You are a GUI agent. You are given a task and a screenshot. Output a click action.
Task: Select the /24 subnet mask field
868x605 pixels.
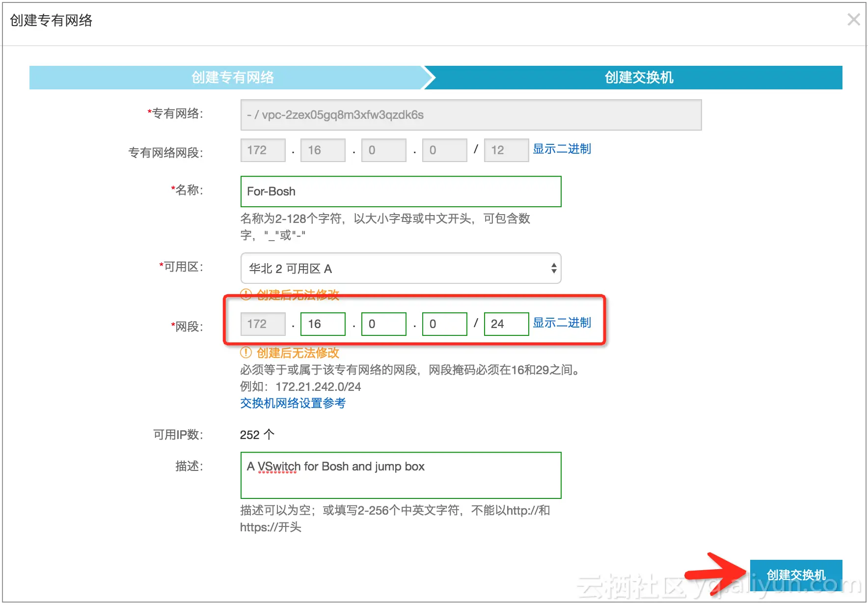(x=506, y=324)
